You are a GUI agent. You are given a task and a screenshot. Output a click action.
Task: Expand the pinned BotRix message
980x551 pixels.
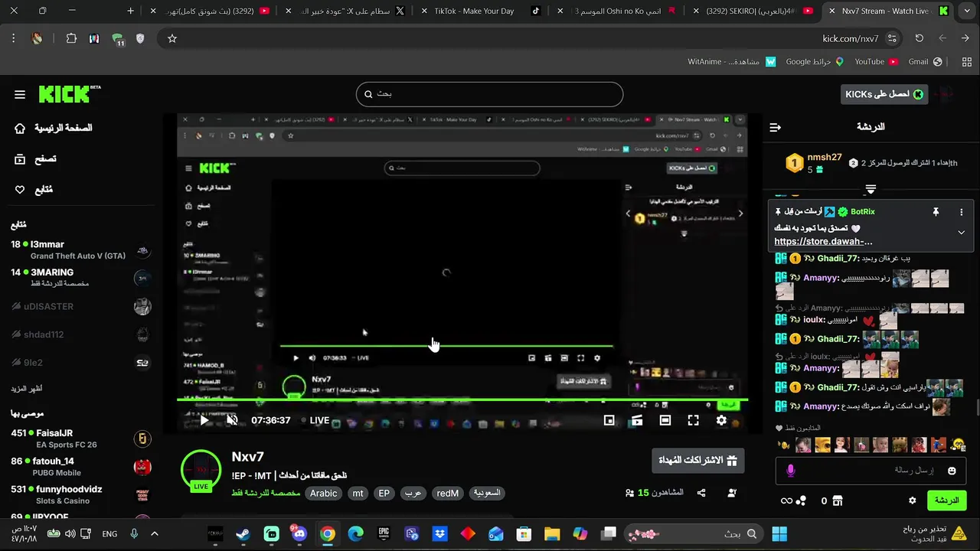tap(961, 233)
